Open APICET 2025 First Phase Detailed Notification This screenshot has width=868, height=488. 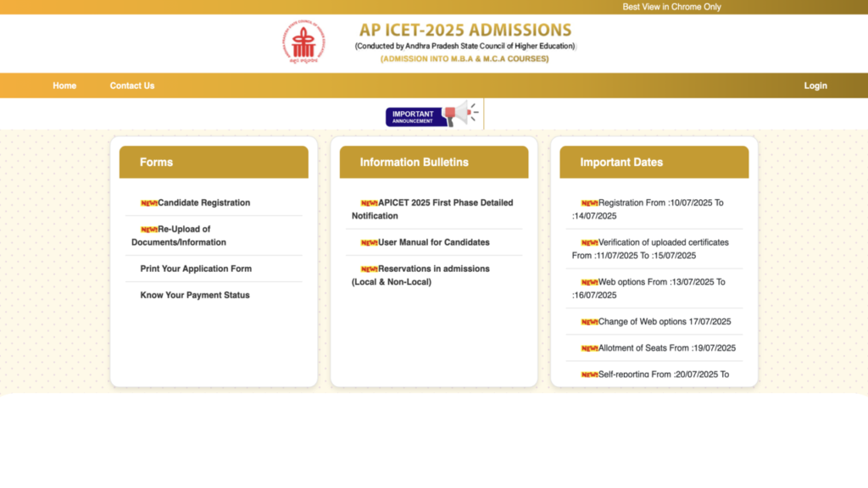[x=434, y=208]
